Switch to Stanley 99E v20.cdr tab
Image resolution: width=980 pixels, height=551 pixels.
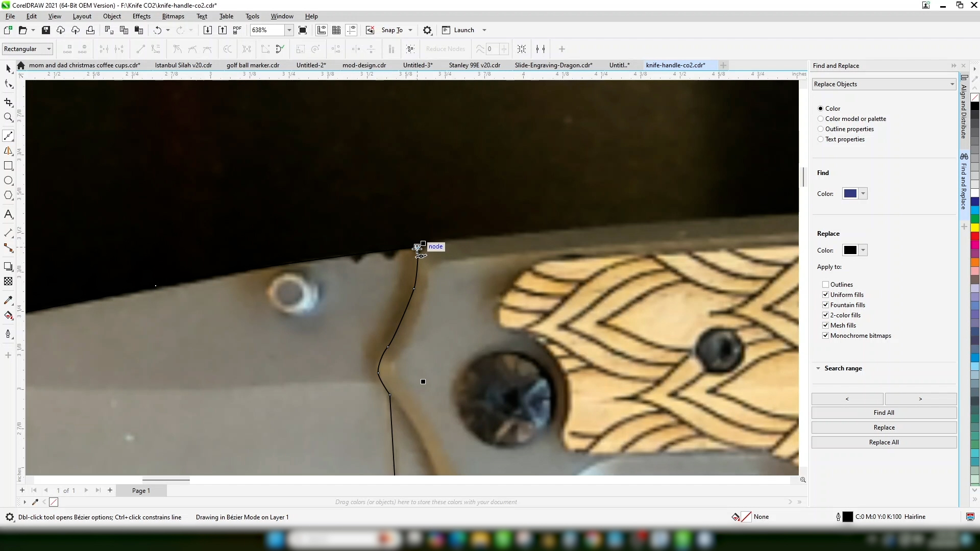pyautogui.click(x=474, y=65)
